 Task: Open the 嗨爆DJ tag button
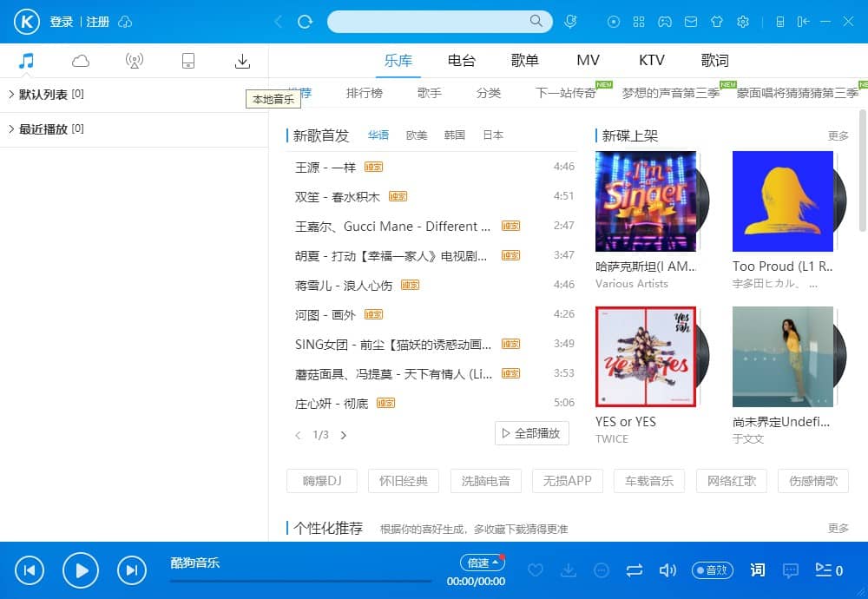[x=322, y=481]
